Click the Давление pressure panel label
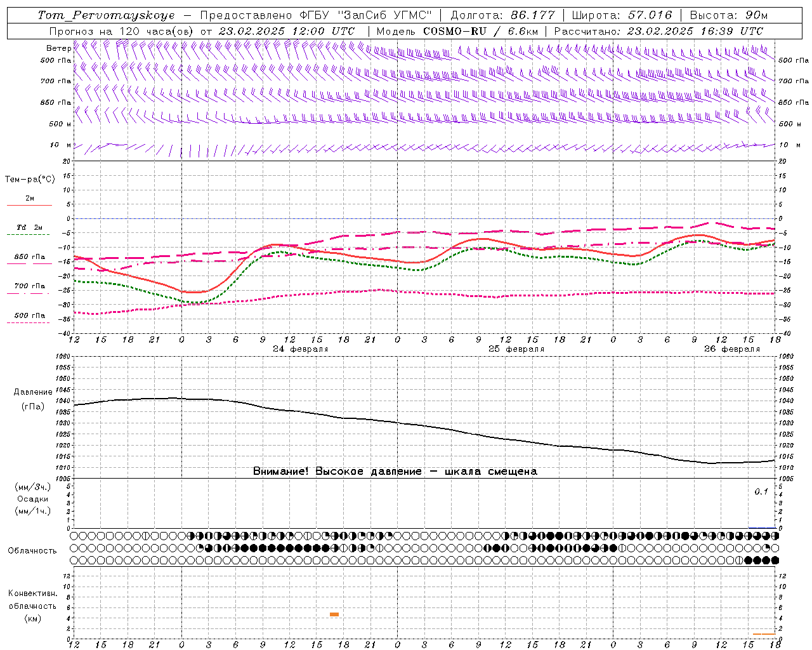812x650 pixels. (x=33, y=392)
